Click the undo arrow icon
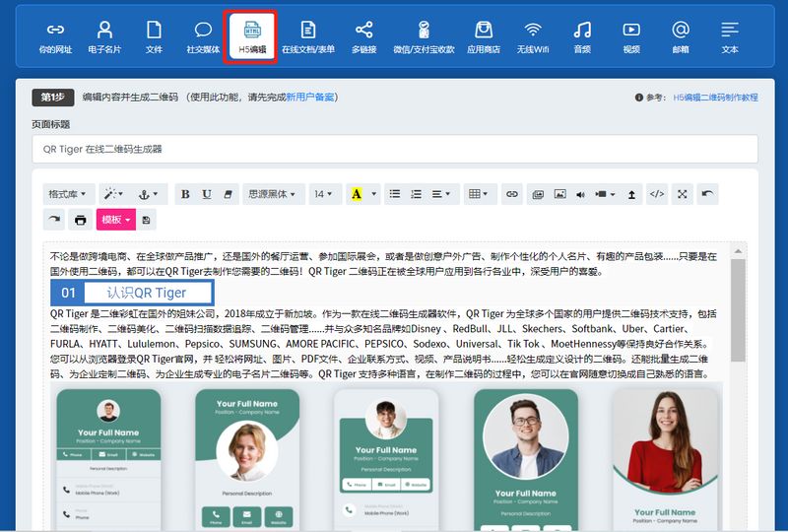 click(707, 194)
